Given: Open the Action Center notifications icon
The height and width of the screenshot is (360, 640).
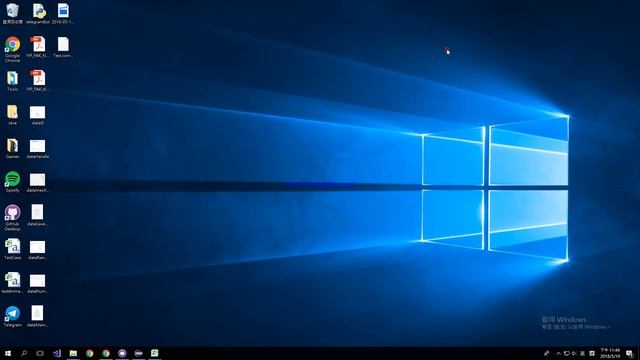Looking at the screenshot, I should pyautogui.click(x=630, y=353).
